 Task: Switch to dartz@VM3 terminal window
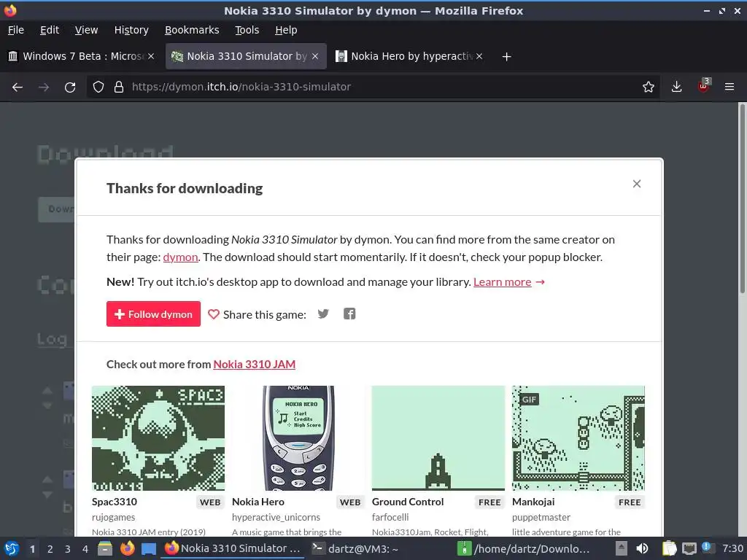355,548
